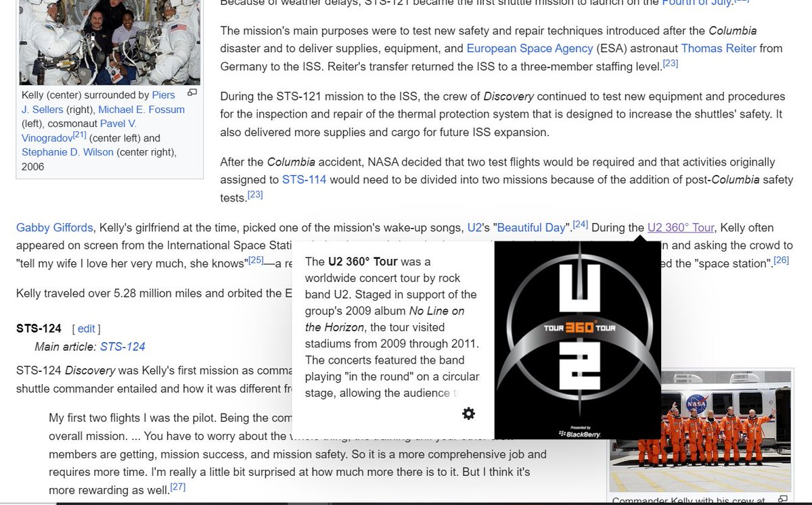Jump to citation 27 after the quote

[178, 487]
